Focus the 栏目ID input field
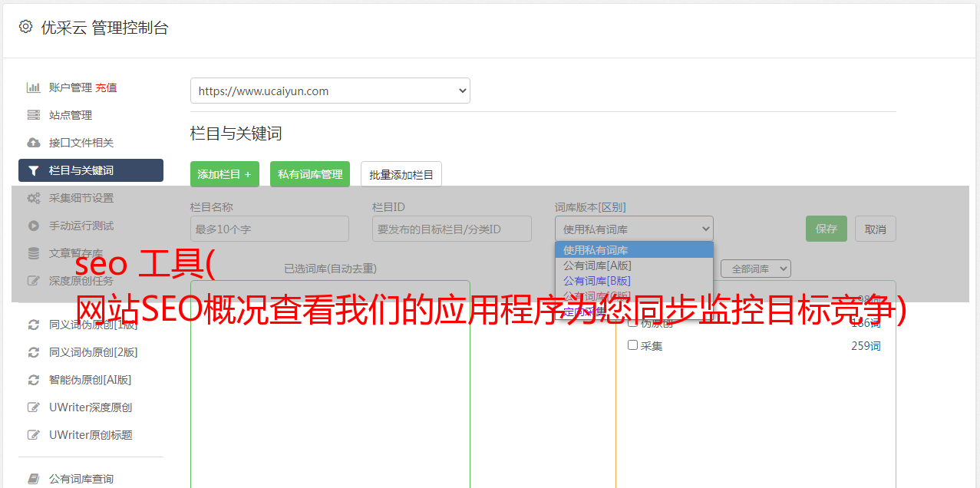The height and width of the screenshot is (488, 980). point(452,229)
